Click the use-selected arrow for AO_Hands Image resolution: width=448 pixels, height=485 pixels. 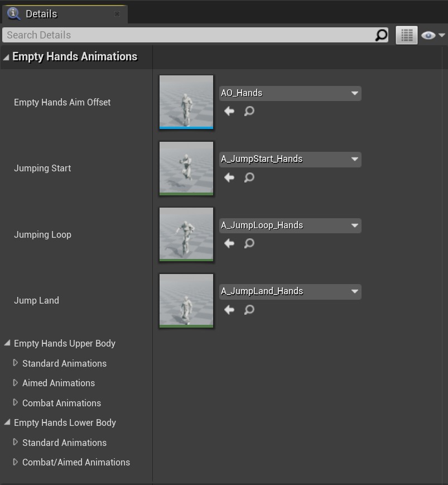229,111
